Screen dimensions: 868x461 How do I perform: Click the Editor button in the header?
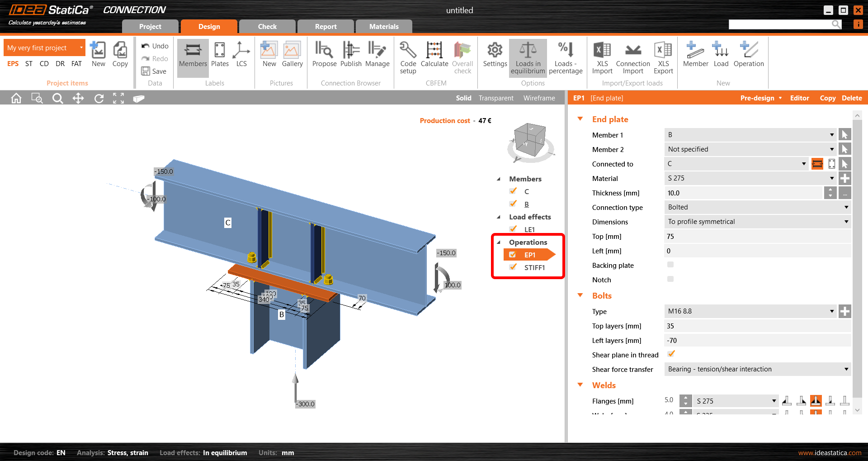point(799,98)
